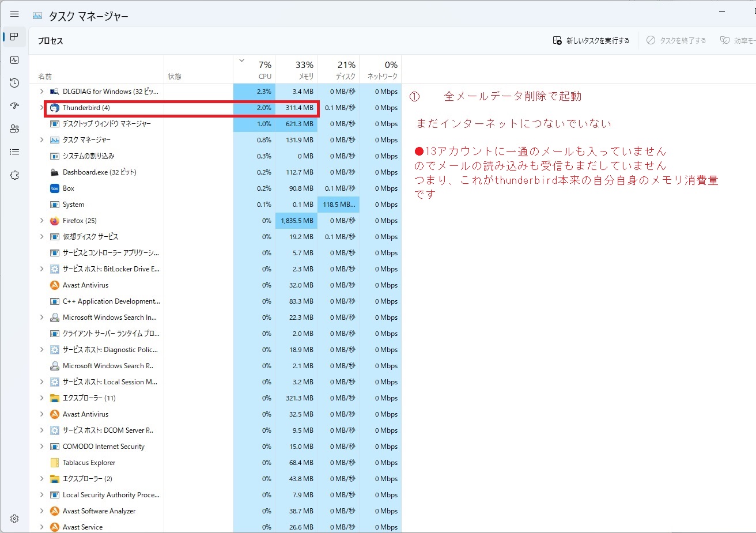Expand the Thunderbird (4) process group

point(41,108)
